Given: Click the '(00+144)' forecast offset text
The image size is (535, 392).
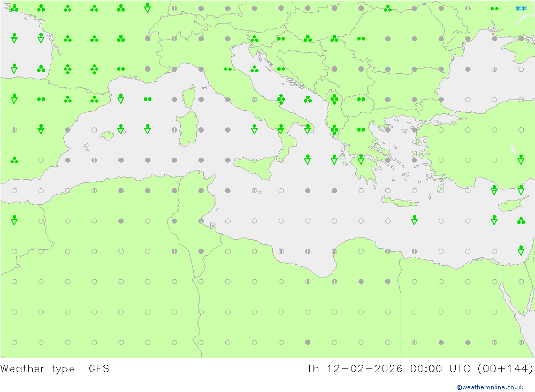Looking at the screenshot, I should 506,369.
